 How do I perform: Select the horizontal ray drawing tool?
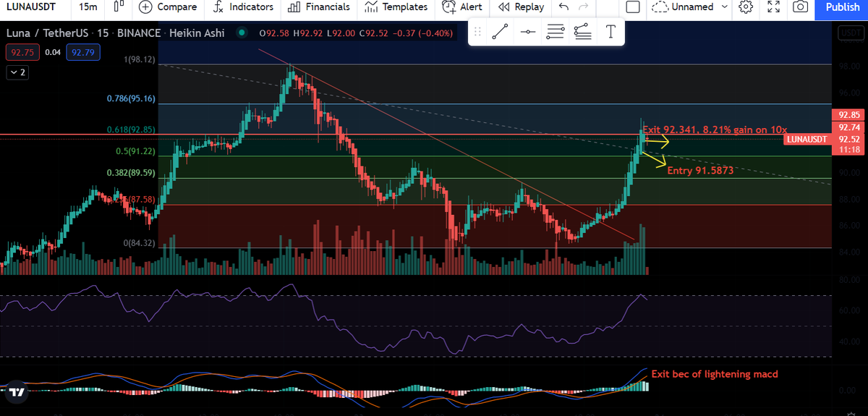[527, 32]
